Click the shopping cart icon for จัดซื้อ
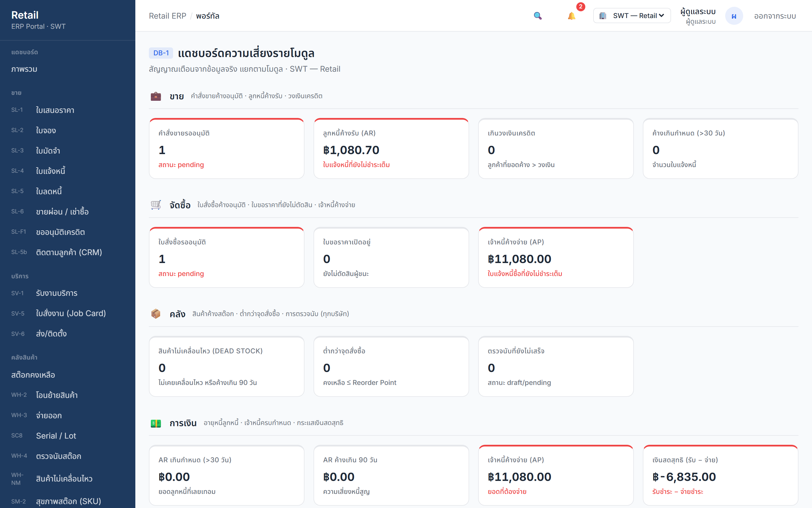Image resolution: width=812 pixels, height=508 pixels. [156, 205]
